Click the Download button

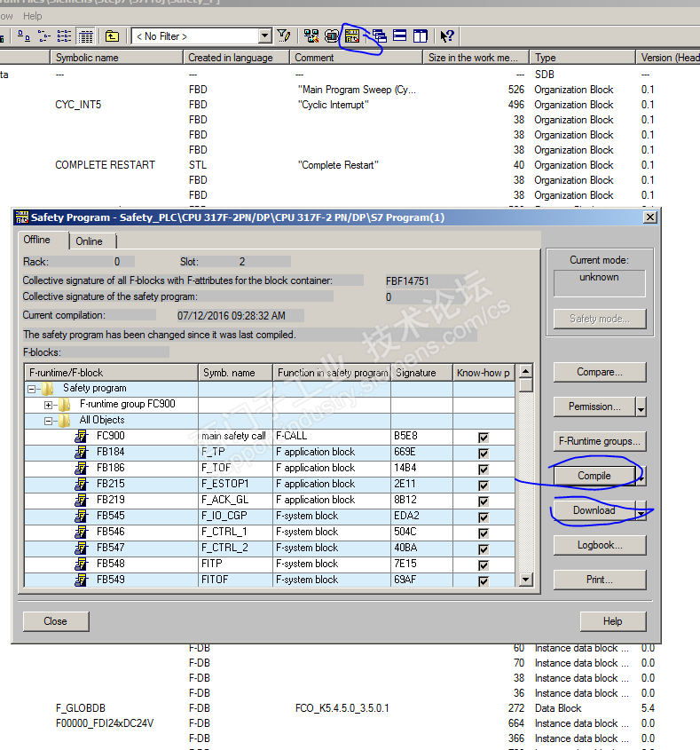[x=594, y=511]
